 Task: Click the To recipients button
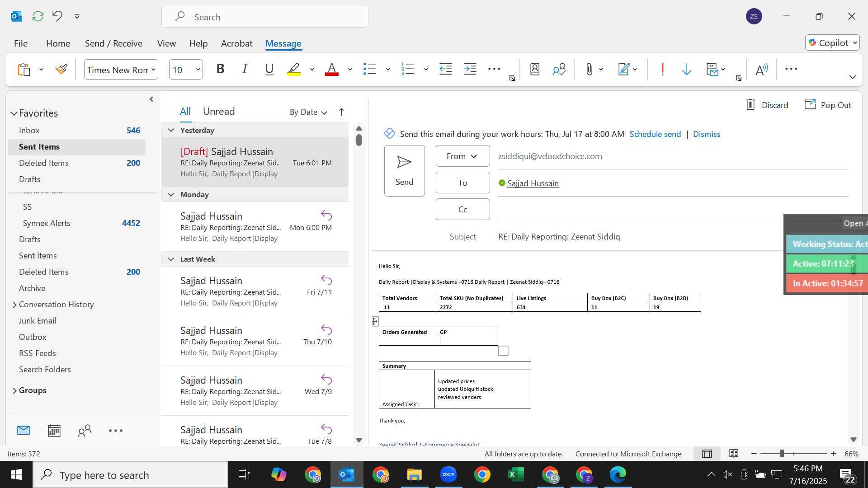click(x=462, y=183)
